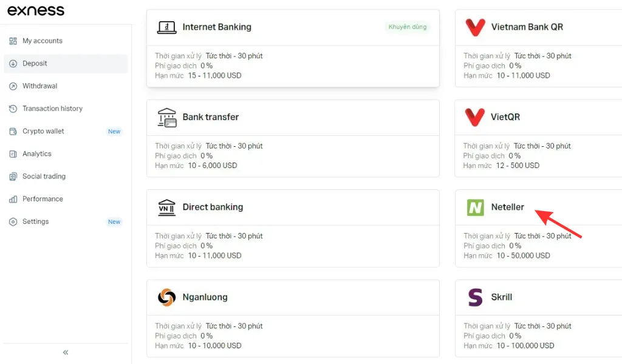Click the Khuyến dùng badge
Viewport: 622px width, 364px height.
pyautogui.click(x=408, y=27)
